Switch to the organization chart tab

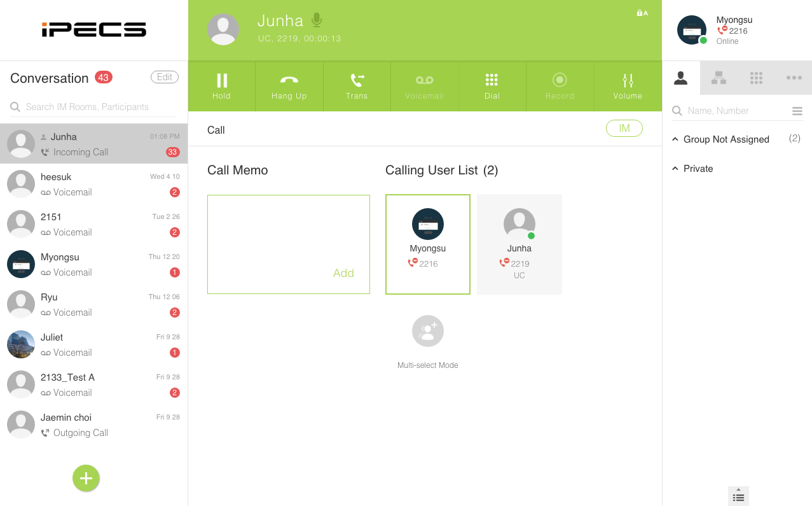point(719,78)
